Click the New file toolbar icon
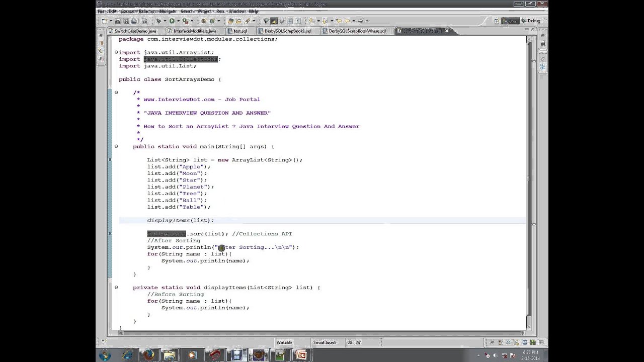The height and width of the screenshot is (362, 644). pos(104,21)
